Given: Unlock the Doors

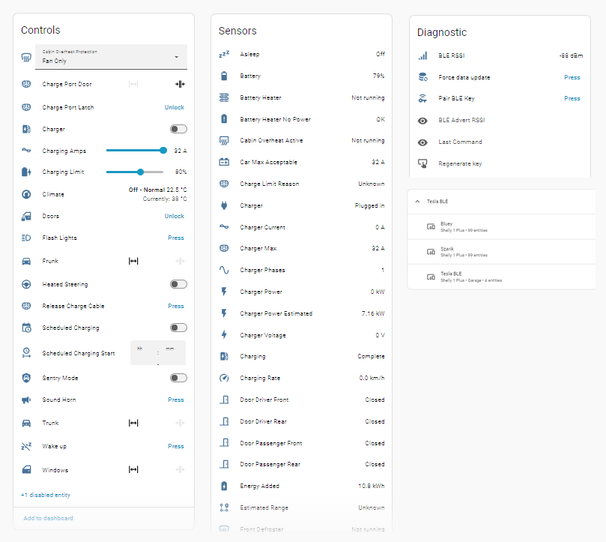Looking at the screenshot, I should pos(174,216).
